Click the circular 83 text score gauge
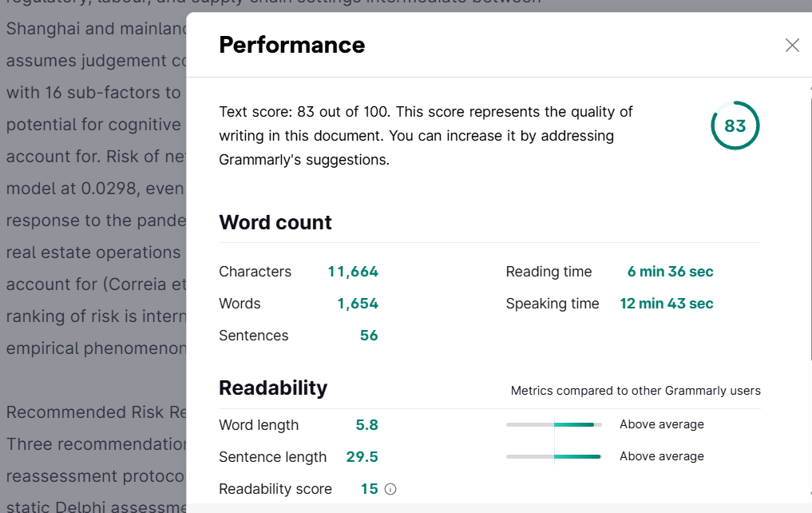The width and height of the screenshot is (812, 513). 735,125
